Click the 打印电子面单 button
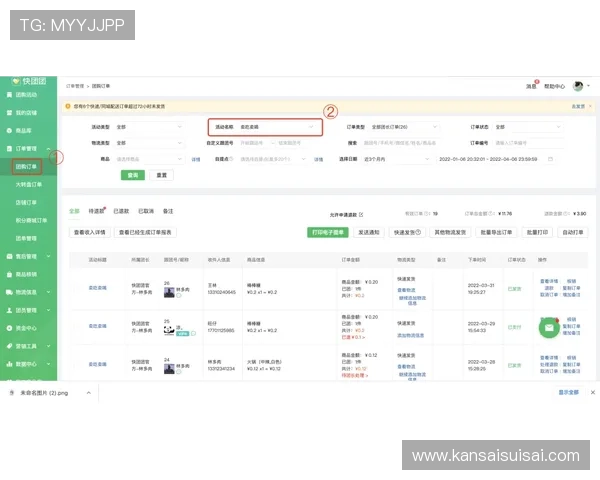 pos(328,232)
